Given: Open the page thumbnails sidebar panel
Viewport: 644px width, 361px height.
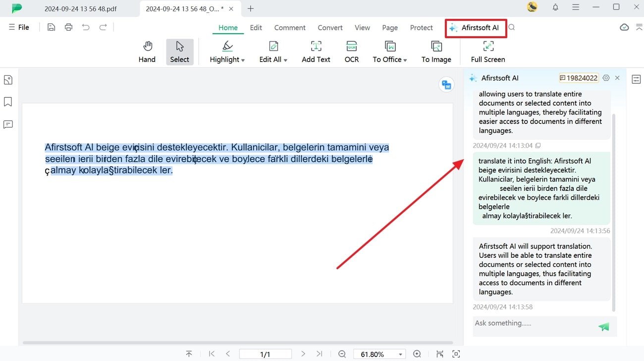Looking at the screenshot, I should click(8, 80).
